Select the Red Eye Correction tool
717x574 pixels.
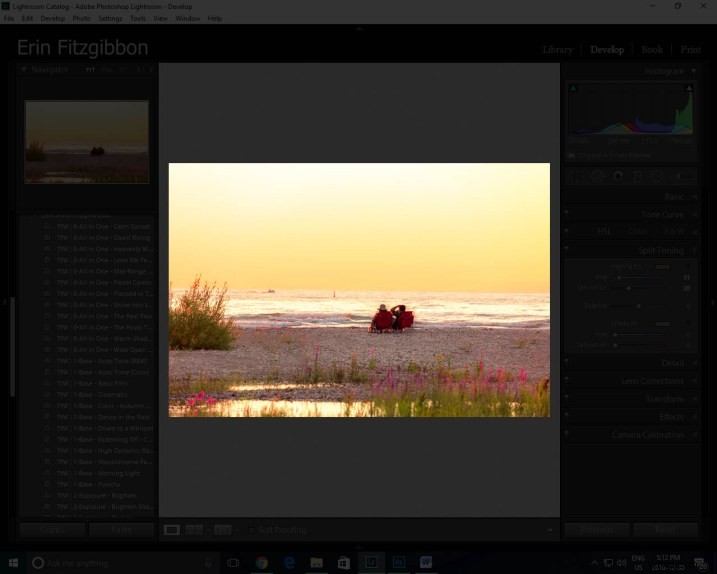(618, 177)
